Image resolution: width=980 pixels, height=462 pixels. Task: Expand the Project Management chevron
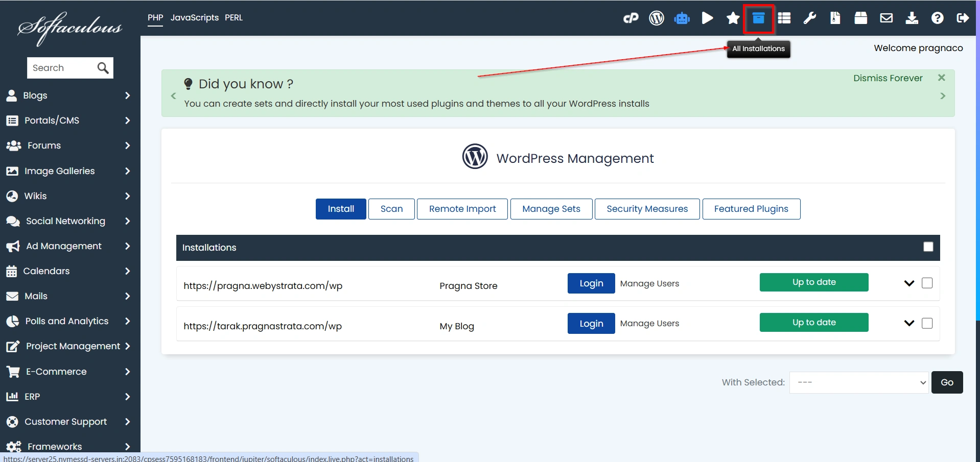[x=127, y=346]
